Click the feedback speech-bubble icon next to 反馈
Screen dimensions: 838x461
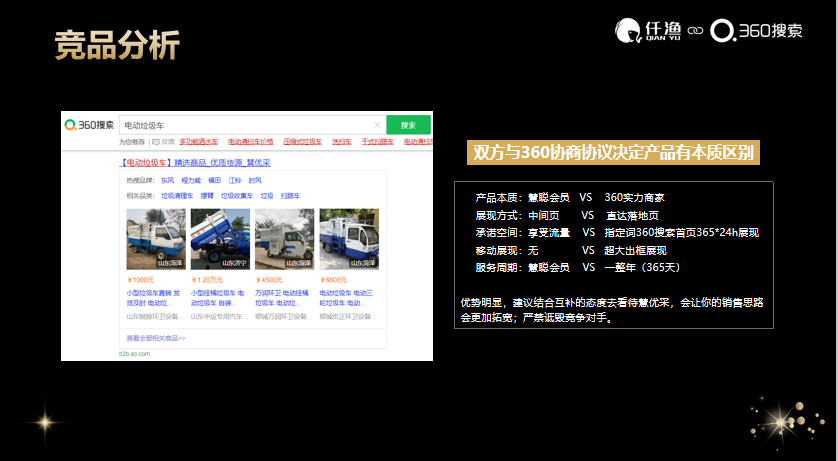tap(156, 142)
